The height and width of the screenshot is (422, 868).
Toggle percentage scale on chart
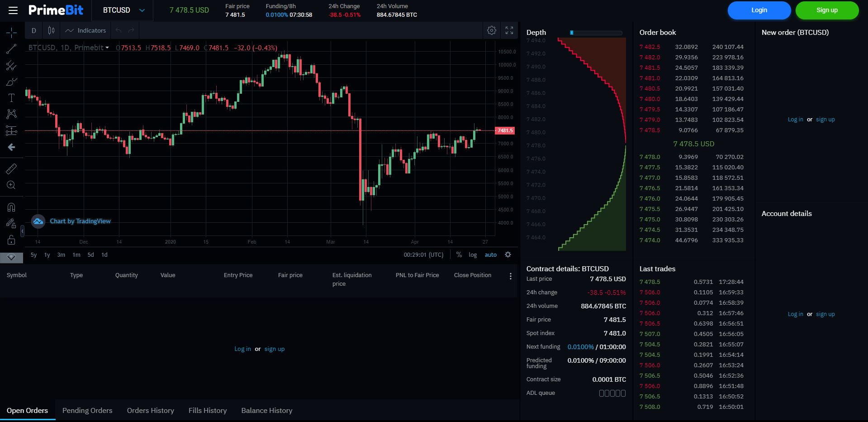(459, 255)
